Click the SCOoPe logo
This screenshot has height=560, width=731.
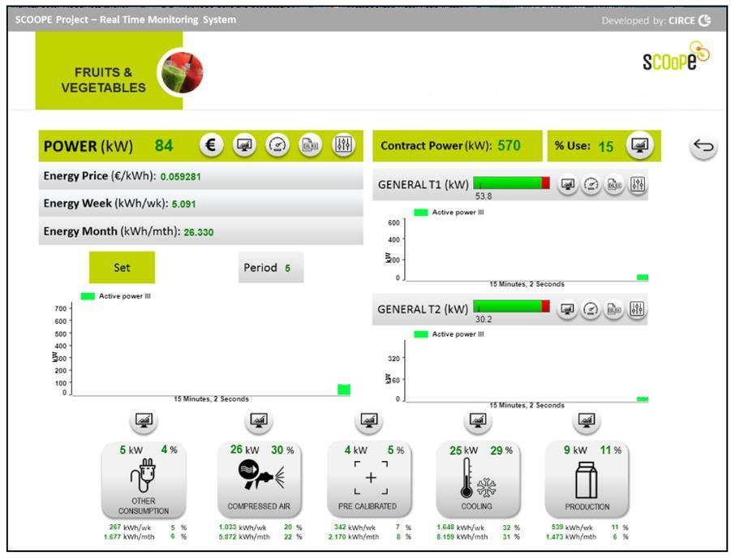tap(676, 57)
